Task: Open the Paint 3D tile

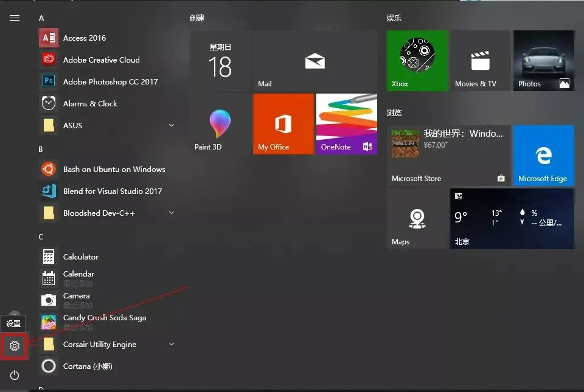Action: 220,124
